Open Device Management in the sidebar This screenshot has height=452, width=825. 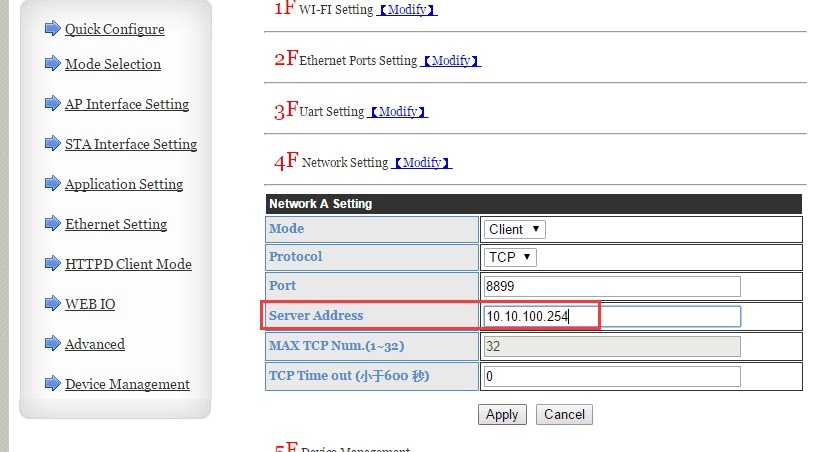(x=127, y=384)
